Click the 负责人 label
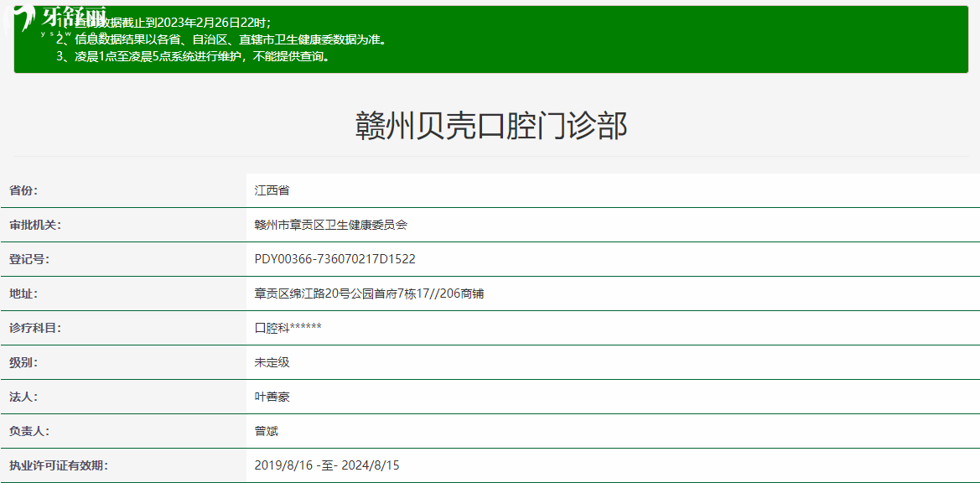980x483 pixels. click(29, 431)
